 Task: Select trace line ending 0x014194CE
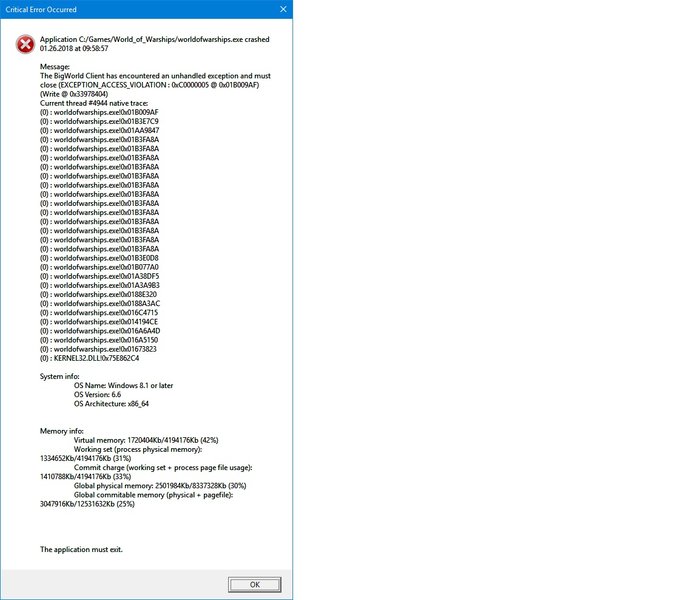(x=99, y=322)
